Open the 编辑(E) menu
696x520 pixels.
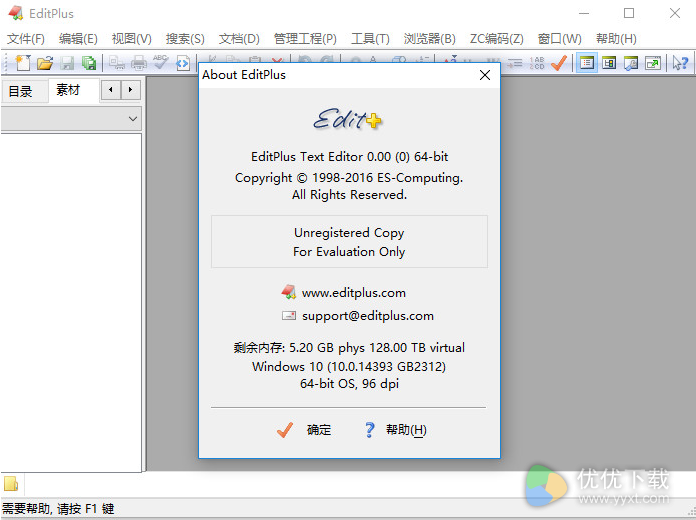[78, 39]
